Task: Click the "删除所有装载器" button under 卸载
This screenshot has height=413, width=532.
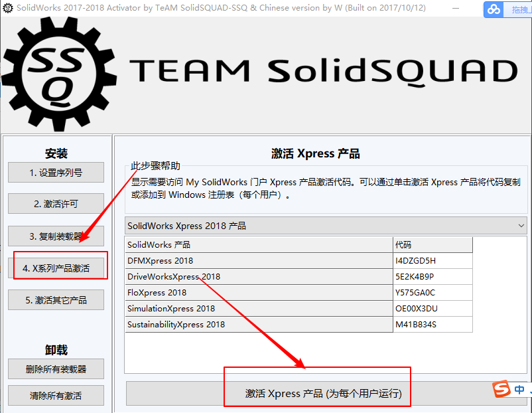Action: coord(56,369)
